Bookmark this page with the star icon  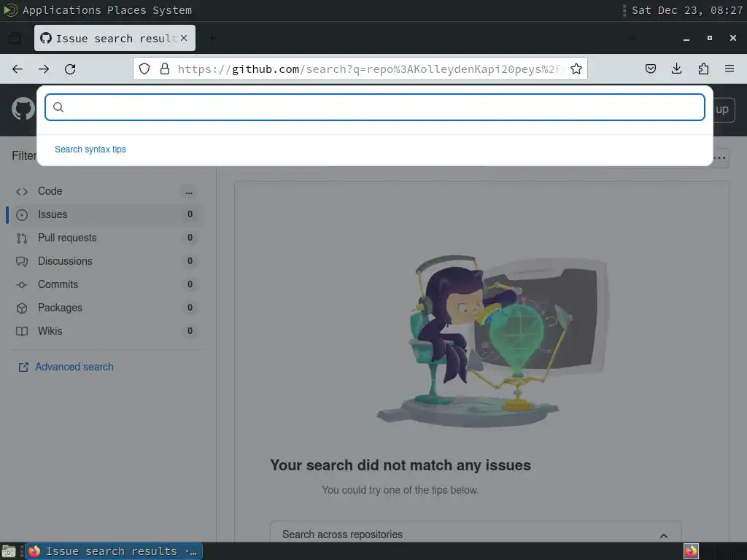click(576, 69)
